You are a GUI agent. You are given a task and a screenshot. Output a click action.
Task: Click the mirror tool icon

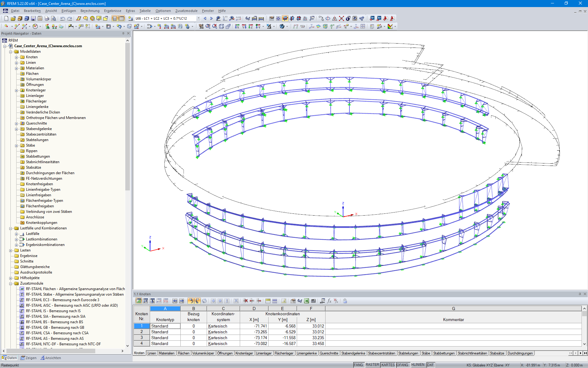[335, 18]
